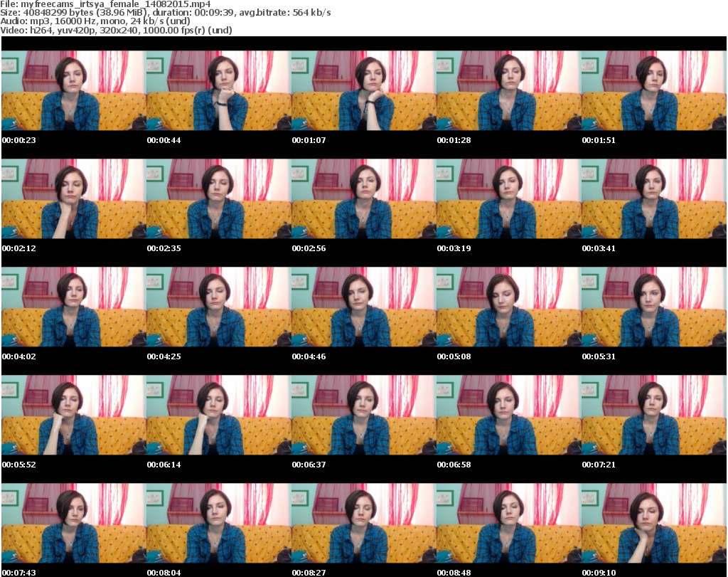Click the timestamp label 00:01:51
The image size is (728, 577).
(599, 140)
